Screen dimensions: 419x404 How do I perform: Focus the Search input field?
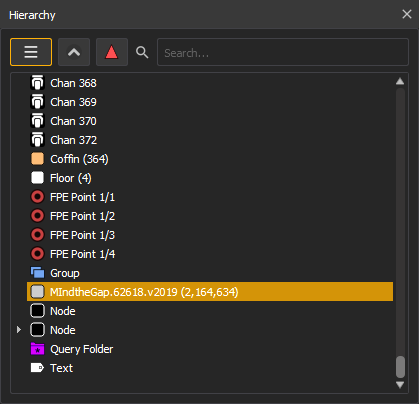283,52
